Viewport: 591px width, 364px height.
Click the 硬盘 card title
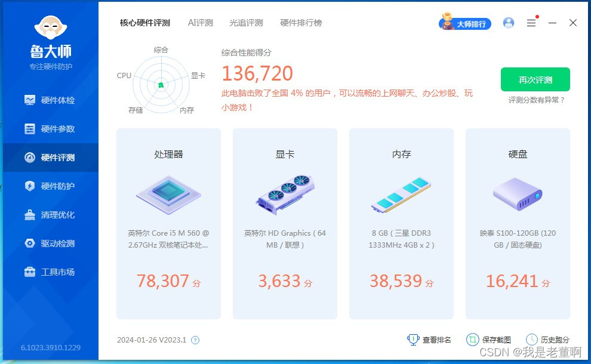pos(518,155)
